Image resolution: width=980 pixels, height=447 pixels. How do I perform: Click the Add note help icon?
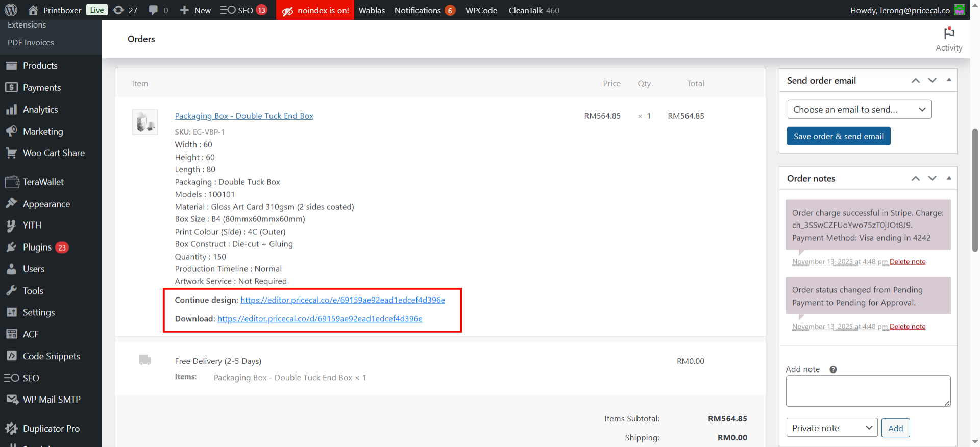pos(833,369)
